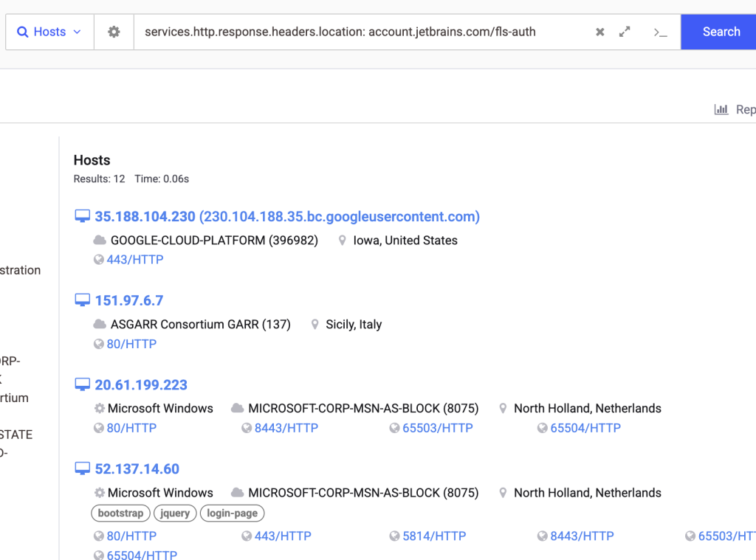
Task: Select the bootstrap tag label
Action: pos(120,514)
